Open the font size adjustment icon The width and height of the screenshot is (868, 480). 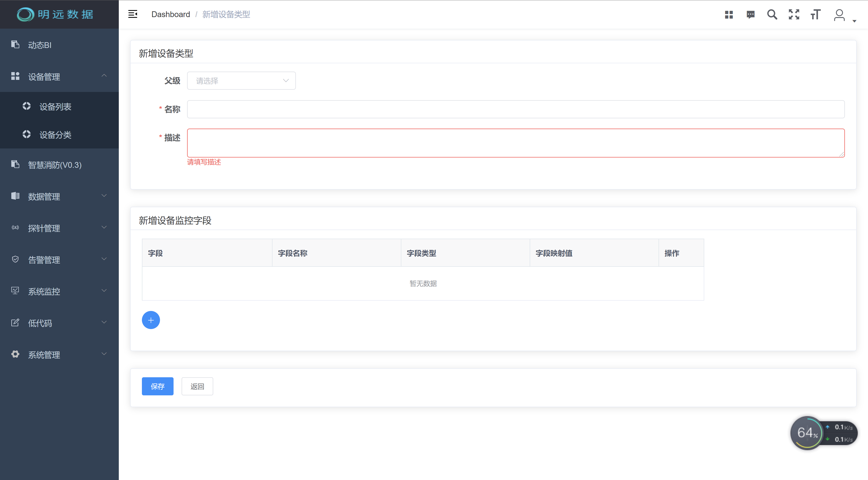point(816,15)
